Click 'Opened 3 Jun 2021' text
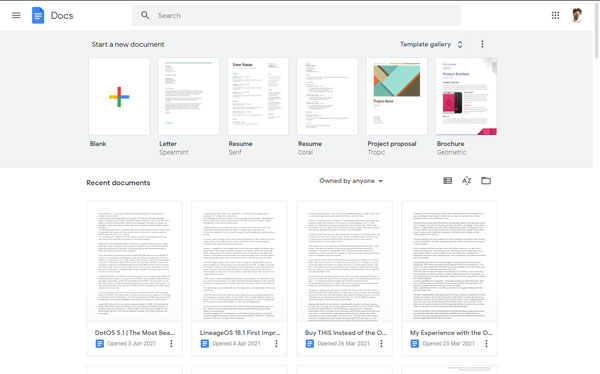Screen dimensions: 600x374 [x=131, y=343]
